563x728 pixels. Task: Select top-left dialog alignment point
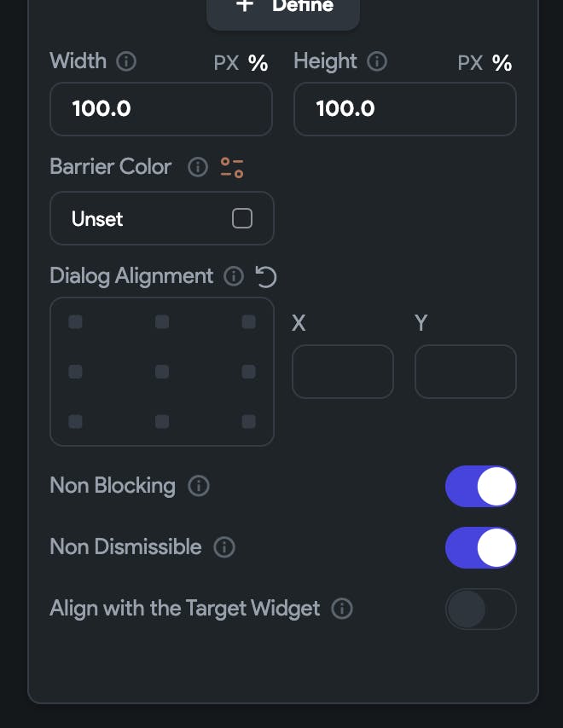76,322
